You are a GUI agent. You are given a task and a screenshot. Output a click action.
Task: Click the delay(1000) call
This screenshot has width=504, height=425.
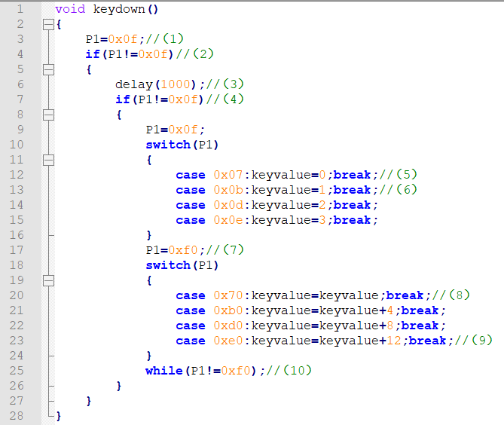pos(156,84)
